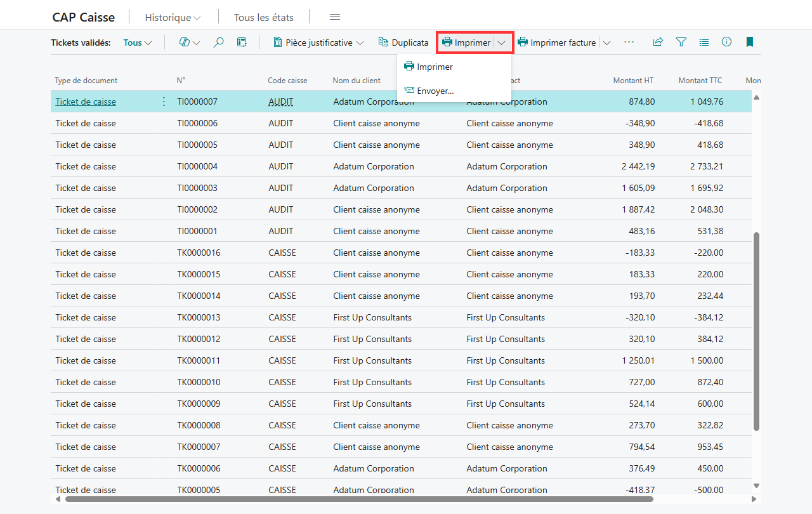Screen dimensions: 812x514
Task: Click the share icon in toolbar
Action: pos(658,43)
